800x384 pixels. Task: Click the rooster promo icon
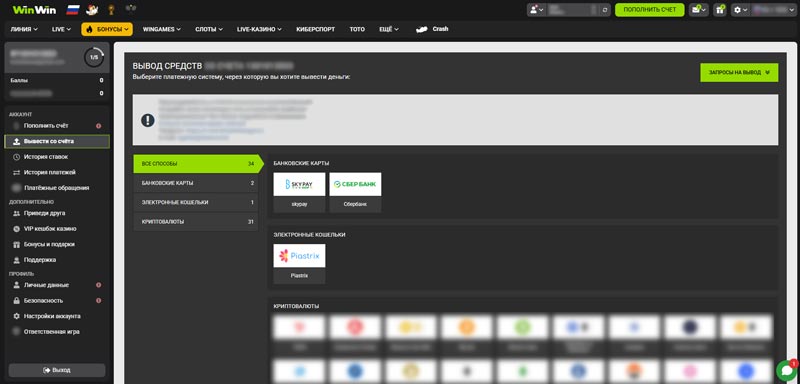(x=92, y=10)
